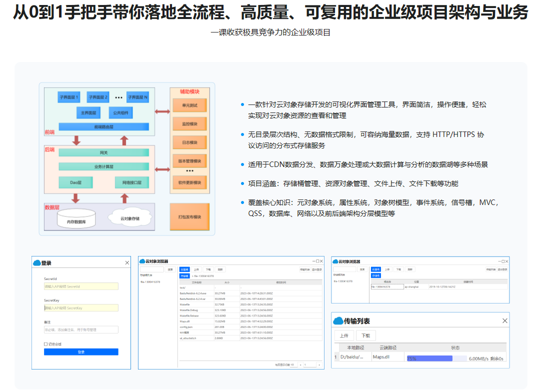Viewport: 533px width, 392px height.
Task: Click the SecretId input field
Action: pyautogui.click(x=81, y=286)
